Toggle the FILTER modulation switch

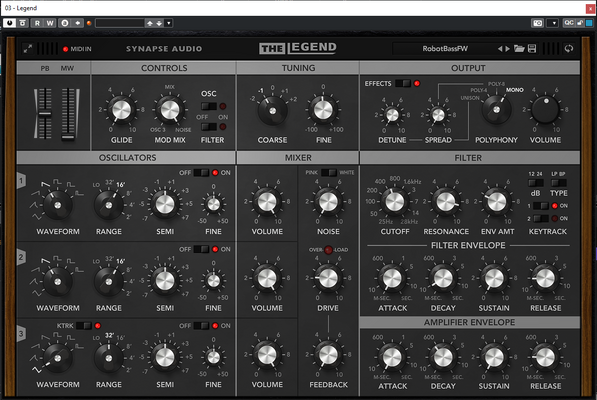click(209, 127)
